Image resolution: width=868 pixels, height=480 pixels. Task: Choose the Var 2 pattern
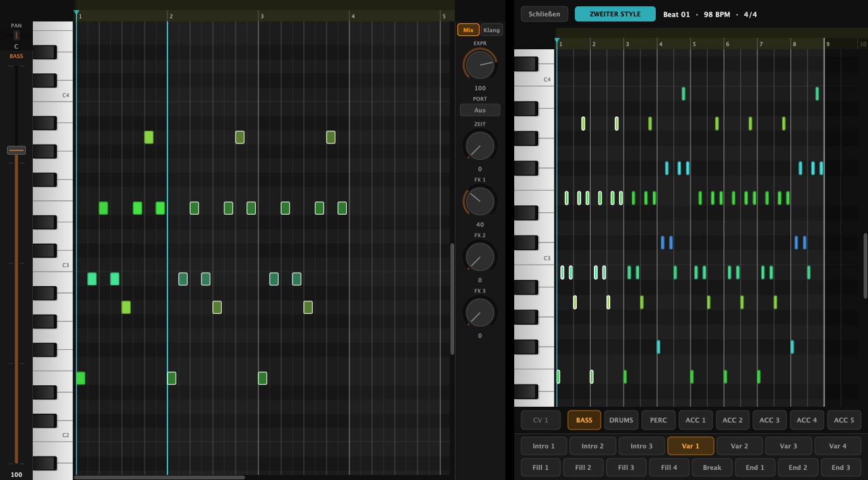tap(740, 446)
